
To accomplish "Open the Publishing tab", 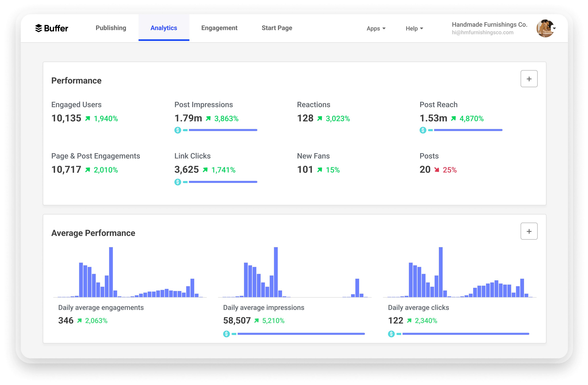I will coord(111,28).
